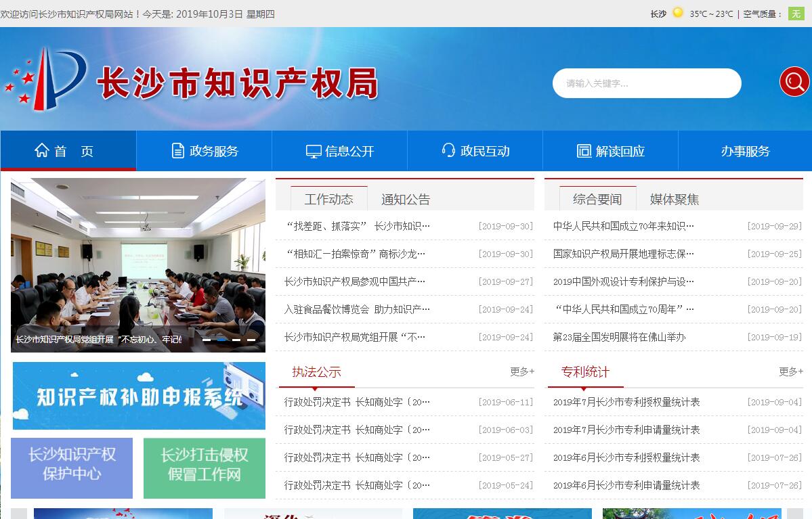Click the sunny weather icon
Image resolution: width=812 pixels, height=519 pixels.
pos(677,12)
